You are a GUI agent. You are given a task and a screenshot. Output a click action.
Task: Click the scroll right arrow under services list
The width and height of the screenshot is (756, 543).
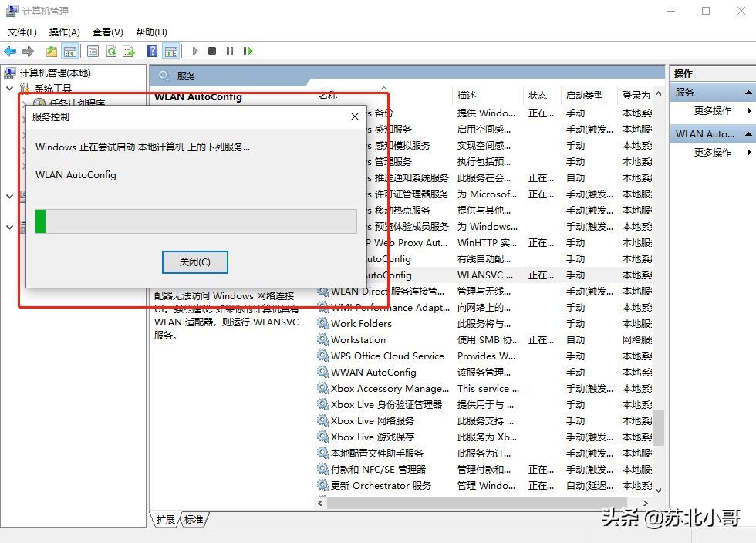(x=646, y=503)
